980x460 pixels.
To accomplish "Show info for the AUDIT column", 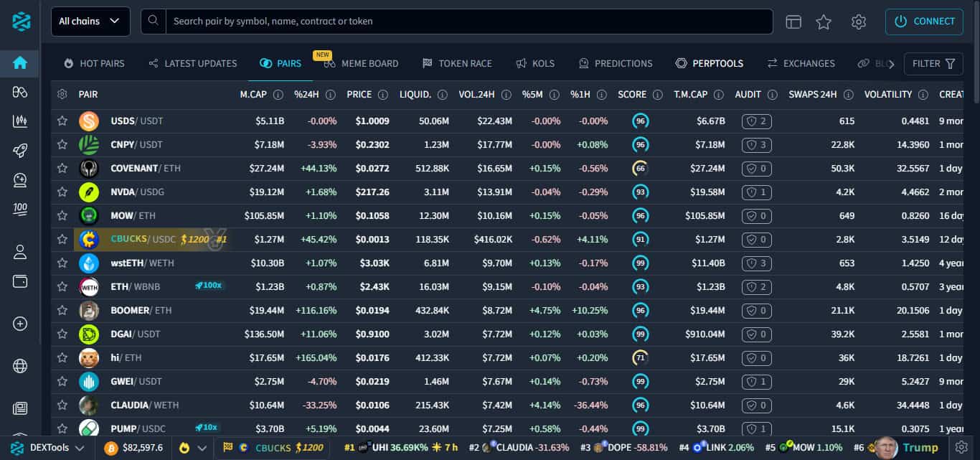I will pos(772,94).
